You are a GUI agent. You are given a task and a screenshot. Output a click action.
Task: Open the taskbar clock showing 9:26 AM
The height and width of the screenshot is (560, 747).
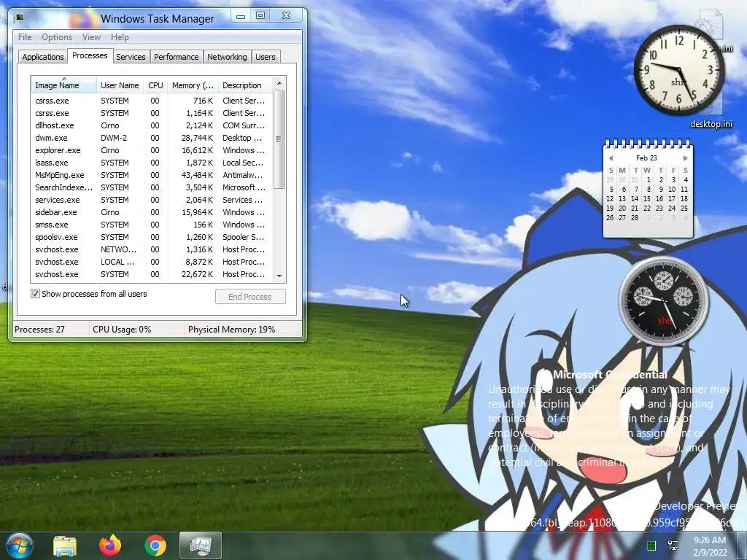point(710,546)
